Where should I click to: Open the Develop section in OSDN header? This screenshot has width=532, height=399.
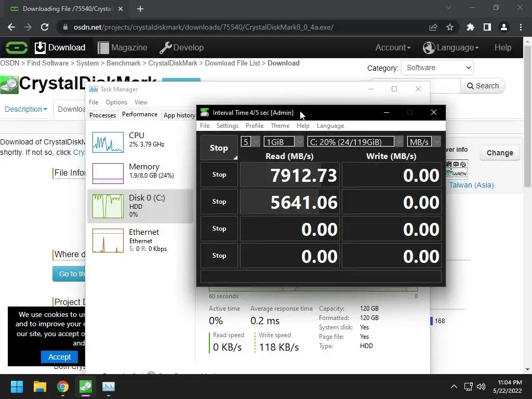pyautogui.click(x=181, y=47)
